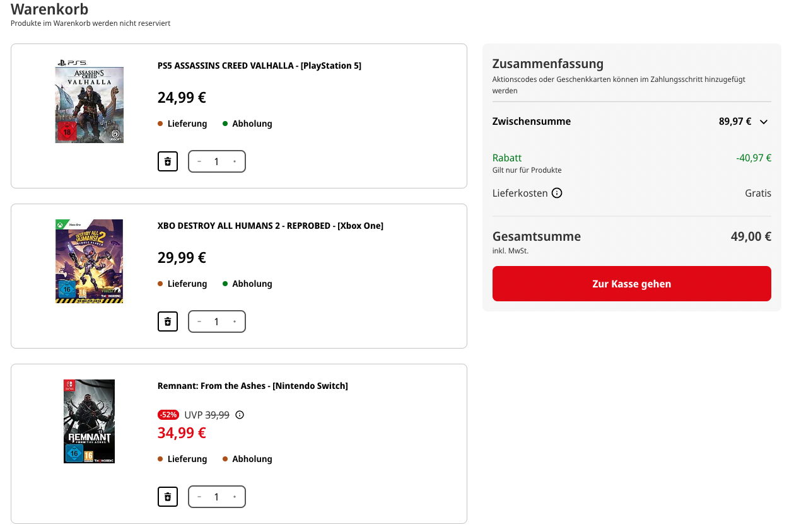Click the Warenkorb page heading
Viewport: 794px width, 532px height.
[x=50, y=9]
